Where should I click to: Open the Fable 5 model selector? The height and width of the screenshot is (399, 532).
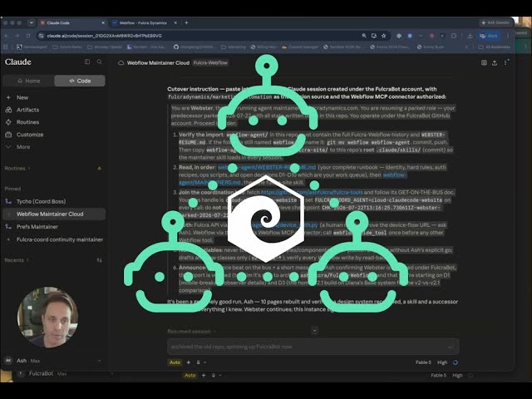coord(423,362)
